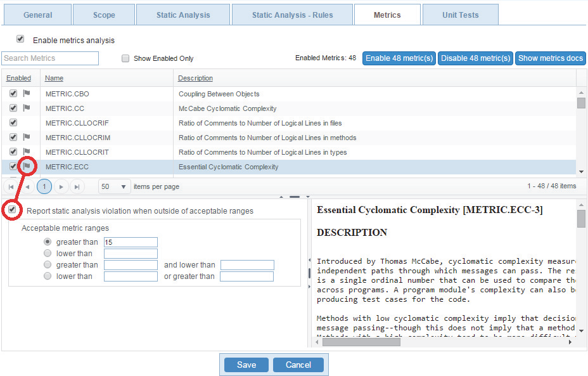588x376 pixels.
Task: Cancel the configuration changes
Action: pos(298,365)
